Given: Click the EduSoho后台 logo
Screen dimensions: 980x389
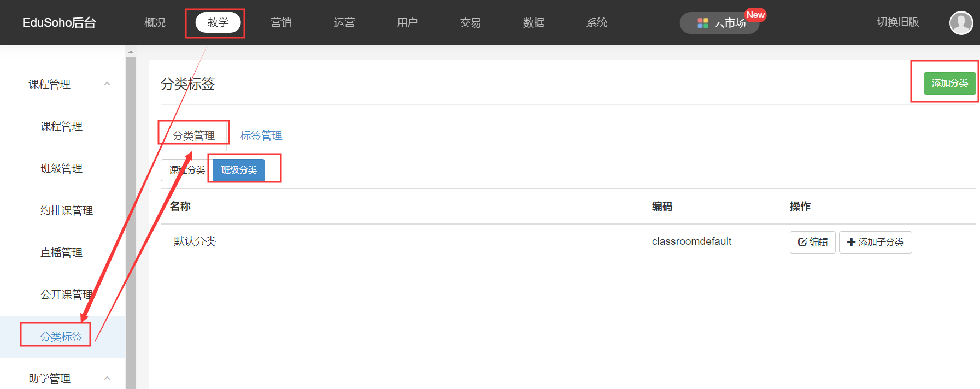Looking at the screenshot, I should pos(59,22).
